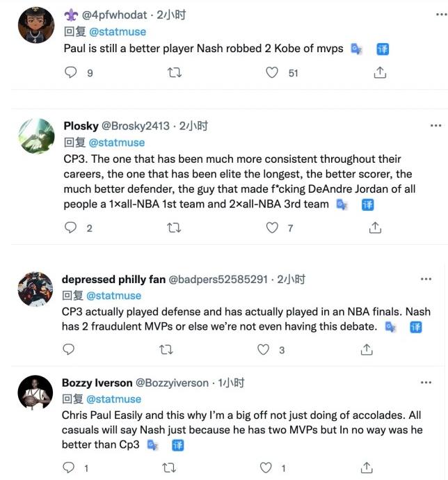Retweet Plosky's CP3 tweet

click(176, 227)
